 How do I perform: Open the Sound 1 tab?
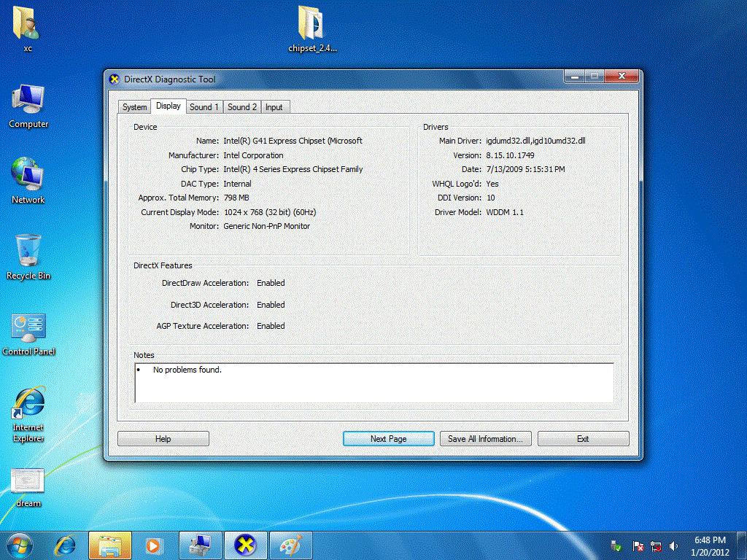click(204, 106)
